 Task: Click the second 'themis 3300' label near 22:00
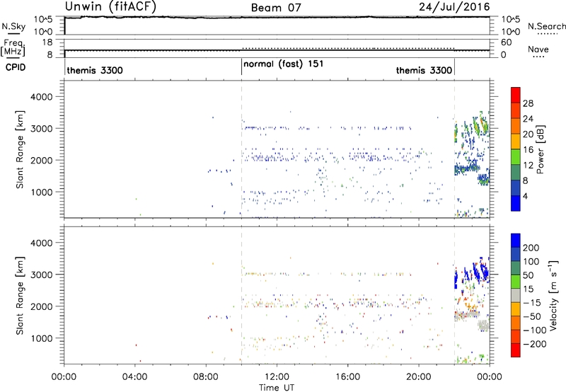(424, 70)
